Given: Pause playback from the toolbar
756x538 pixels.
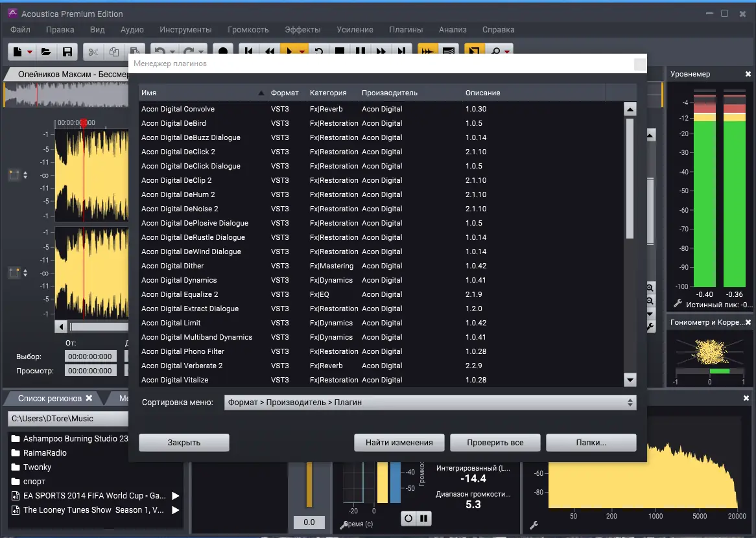Looking at the screenshot, I should (x=360, y=51).
